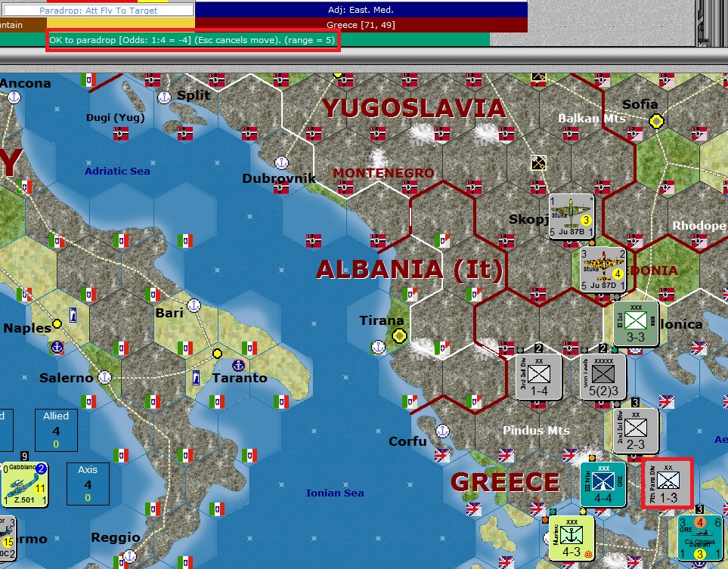
Task: Click the Ionian Sea label
Action: point(335,493)
